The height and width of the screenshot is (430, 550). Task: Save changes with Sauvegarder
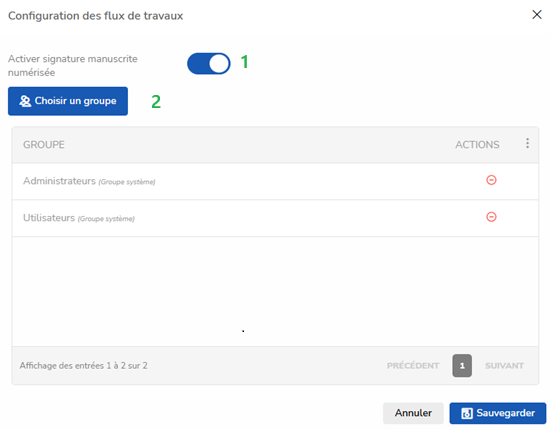[x=498, y=413]
